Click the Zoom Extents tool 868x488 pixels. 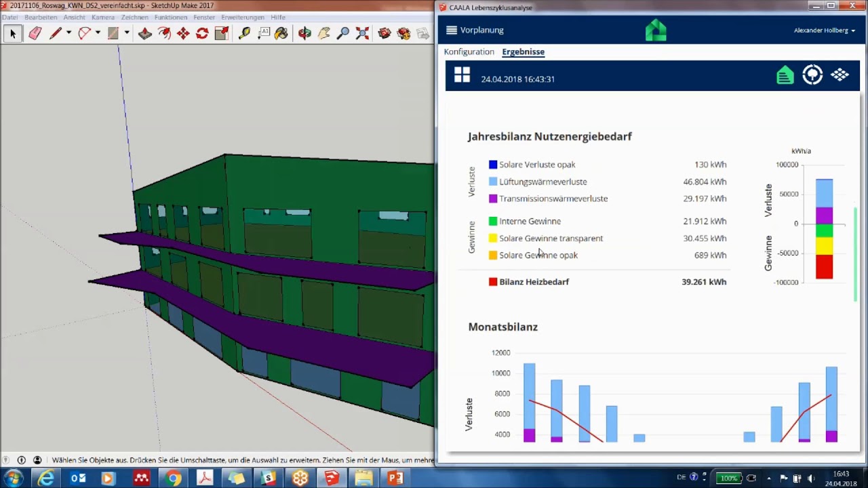[x=362, y=33]
